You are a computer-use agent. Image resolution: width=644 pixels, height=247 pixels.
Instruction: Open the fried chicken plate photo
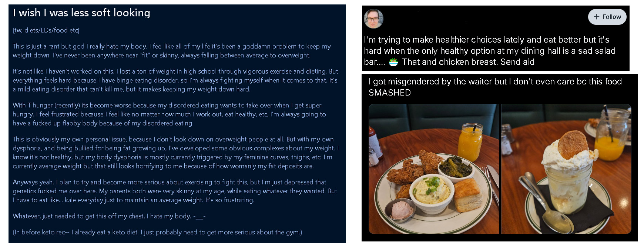point(434,169)
